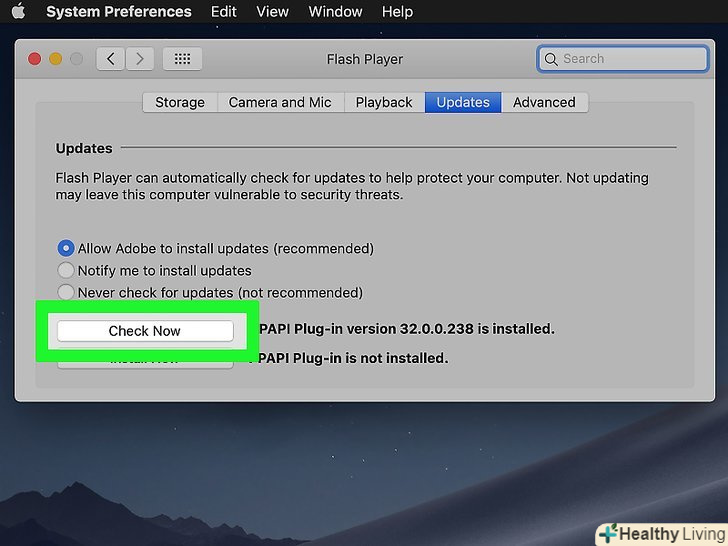Screen dimensions: 728x546
Task: Click in the Search field
Action: 630,59
